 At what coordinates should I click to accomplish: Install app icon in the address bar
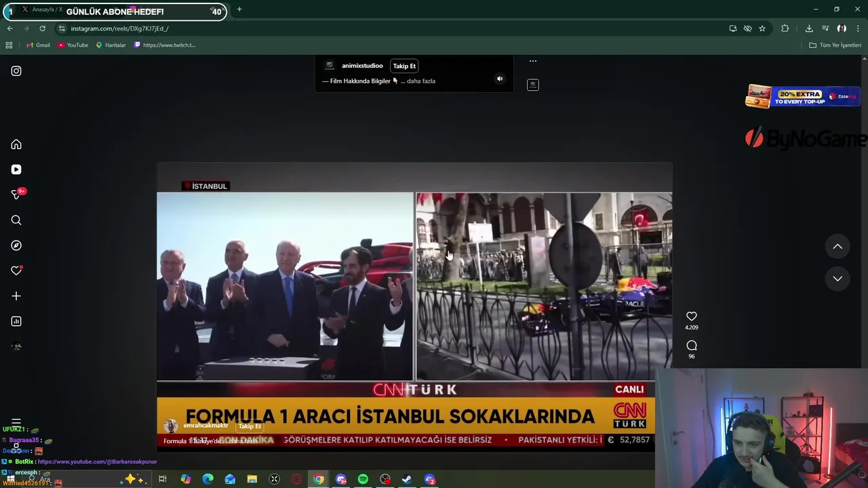733,28
